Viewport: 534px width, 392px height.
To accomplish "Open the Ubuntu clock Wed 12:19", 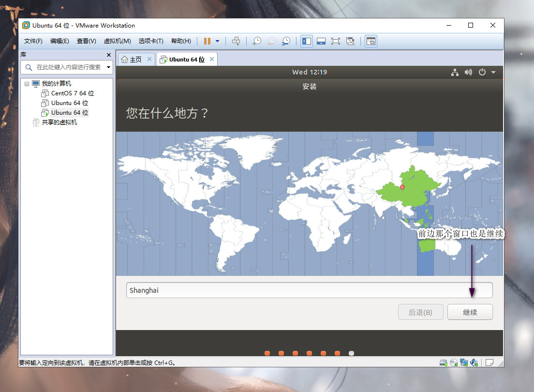I will coord(310,72).
